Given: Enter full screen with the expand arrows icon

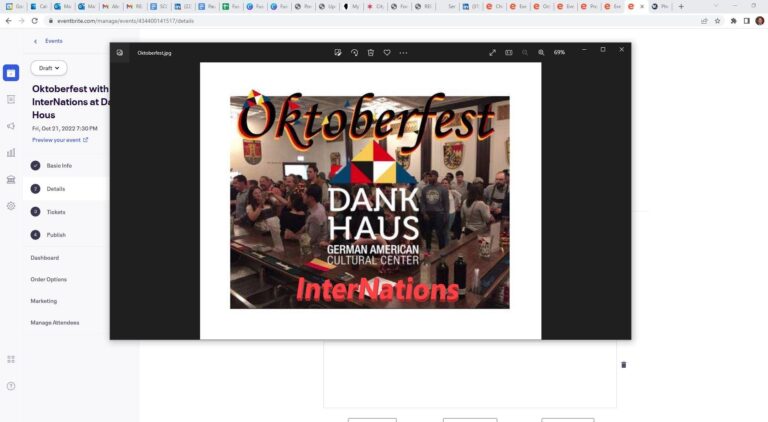Looking at the screenshot, I should [493, 52].
